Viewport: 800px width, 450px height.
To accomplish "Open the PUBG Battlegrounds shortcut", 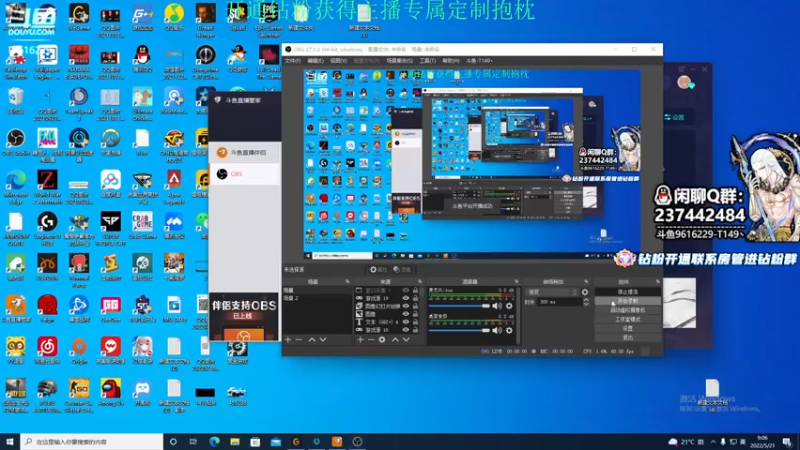I will pyautogui.click(x=47, y=395).
